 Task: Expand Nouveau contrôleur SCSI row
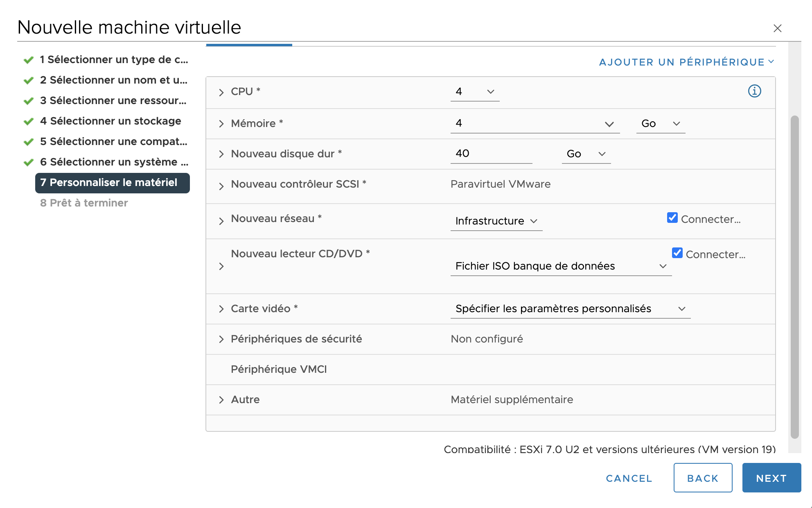pos(221,186)
